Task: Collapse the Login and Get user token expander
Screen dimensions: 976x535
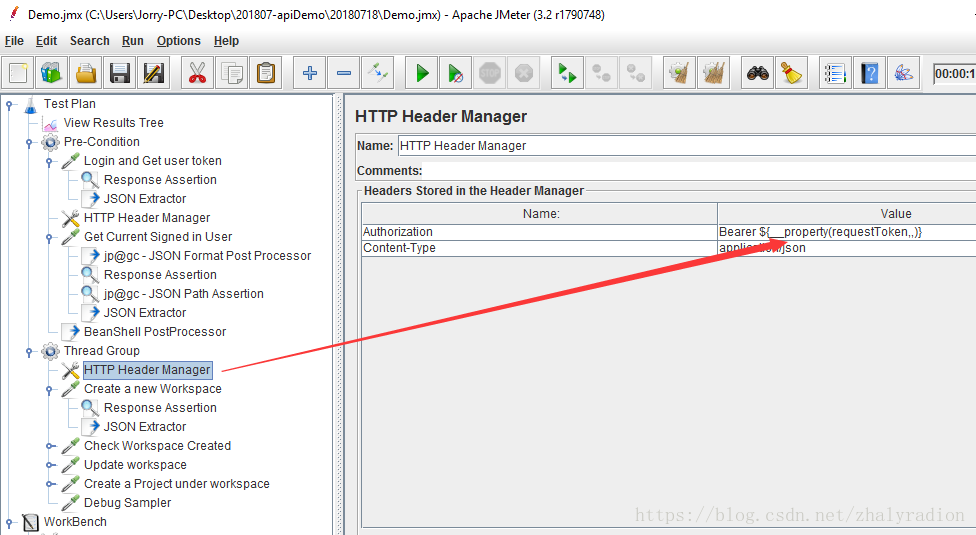Action: point(49,162)
